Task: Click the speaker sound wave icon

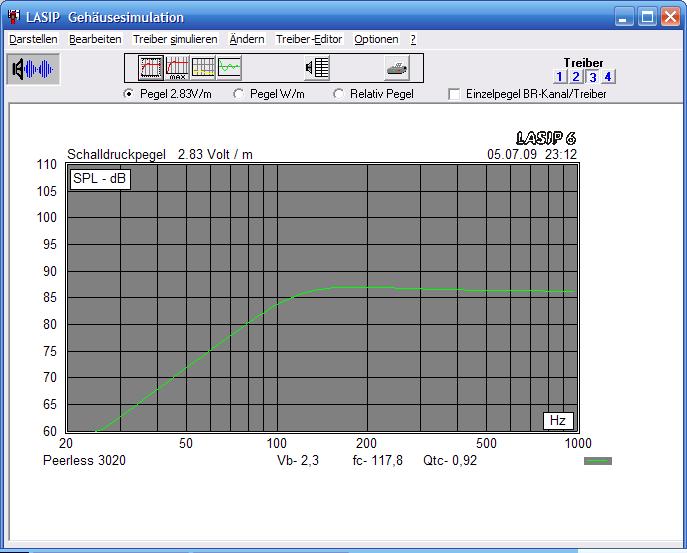Action: [x=33, y=69]
